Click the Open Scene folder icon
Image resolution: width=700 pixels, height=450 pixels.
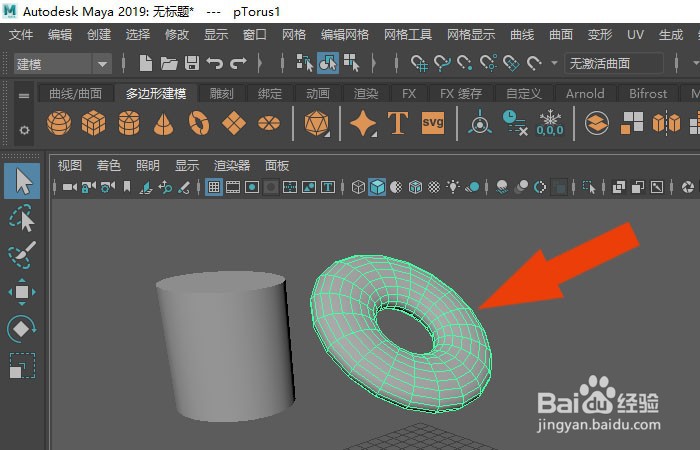pos(169,63)
